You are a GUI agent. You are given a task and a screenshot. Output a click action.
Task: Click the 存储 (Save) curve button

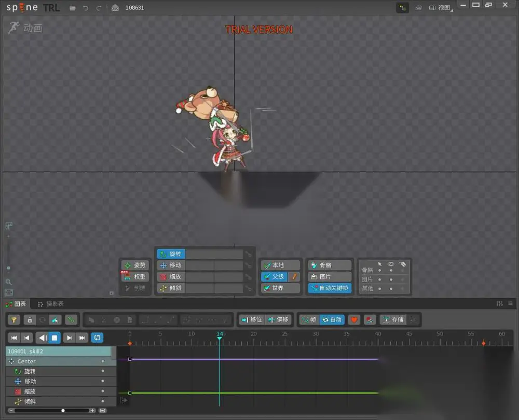pos(393,320)
